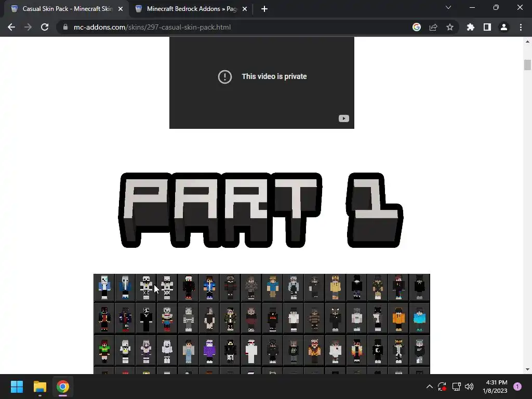This screenshot has height=399, width=532.
Task: Click the scrollbar up arrow
Action: [x=527, y=42]
